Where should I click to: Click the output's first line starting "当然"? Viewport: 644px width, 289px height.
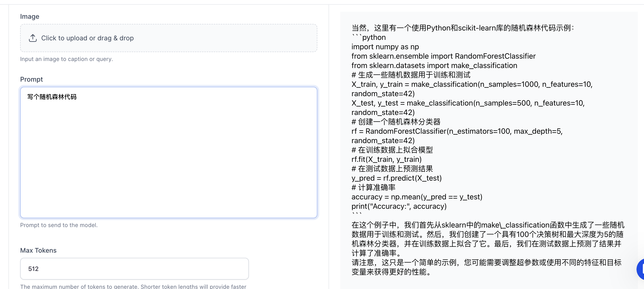click(463, 28)
